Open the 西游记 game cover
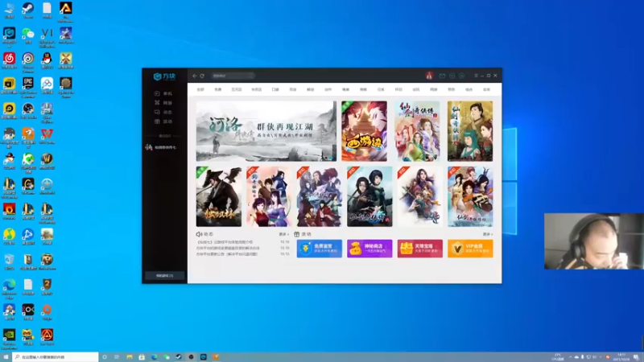 pyautogui.click(x=365, y=131)
